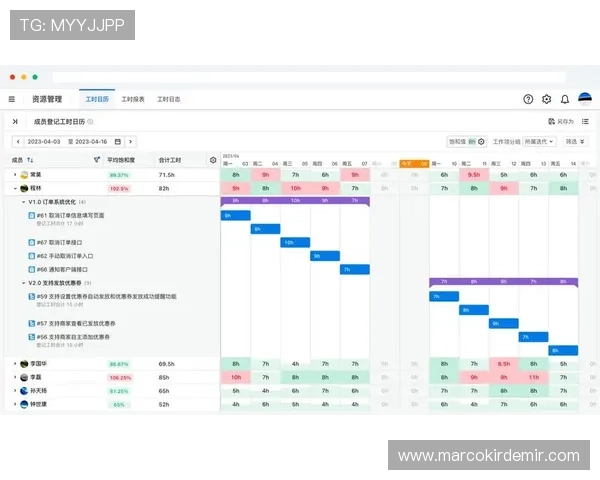Click the 8.5h cell in 李国华 row

click(504, 364)
